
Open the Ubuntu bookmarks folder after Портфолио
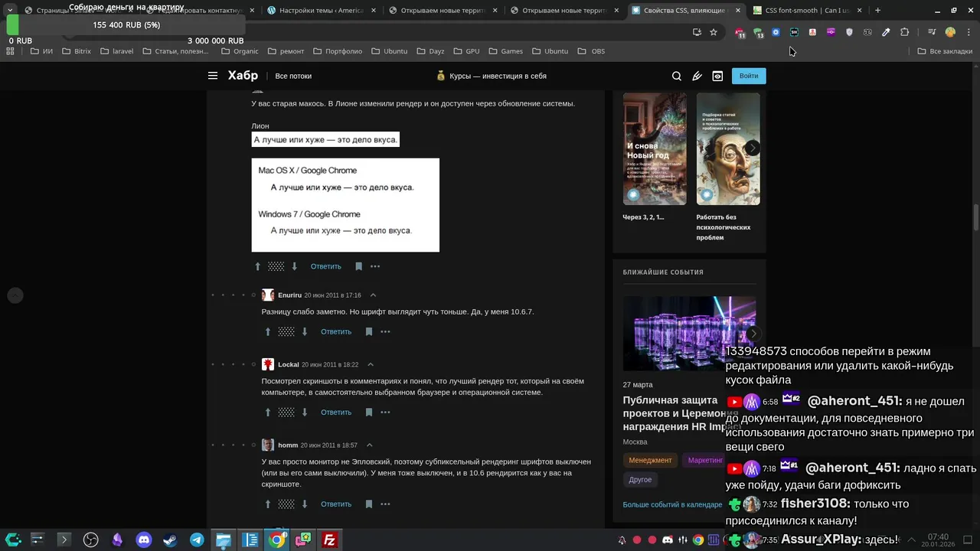click(x=389, y=51)
